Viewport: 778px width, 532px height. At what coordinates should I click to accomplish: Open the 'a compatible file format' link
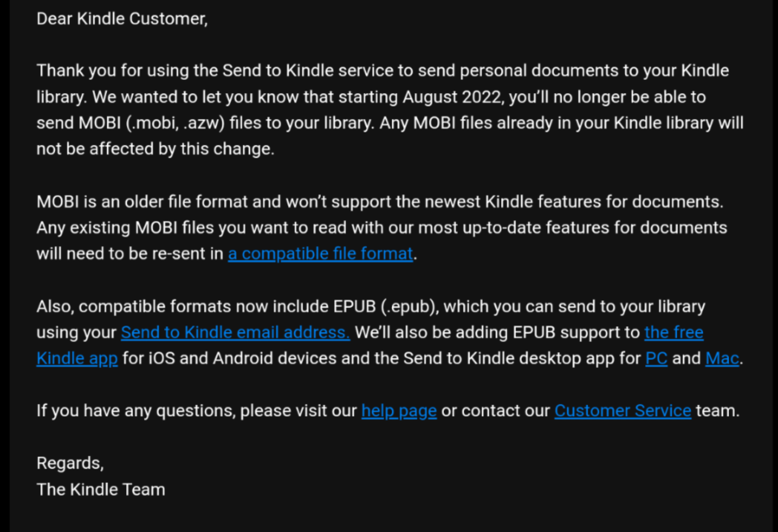pos(320,254)
